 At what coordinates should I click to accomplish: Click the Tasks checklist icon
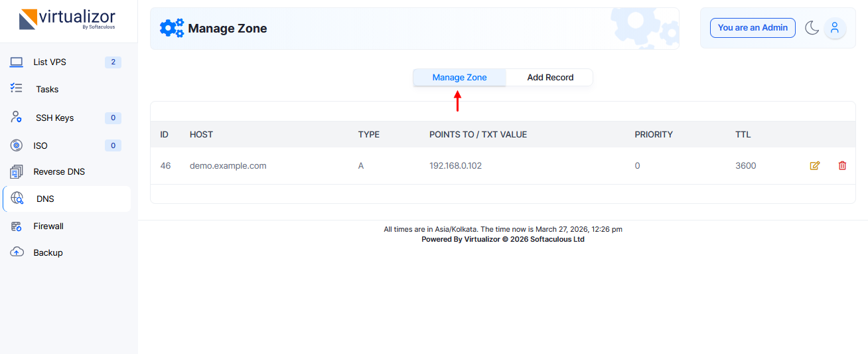pos(17,88)
